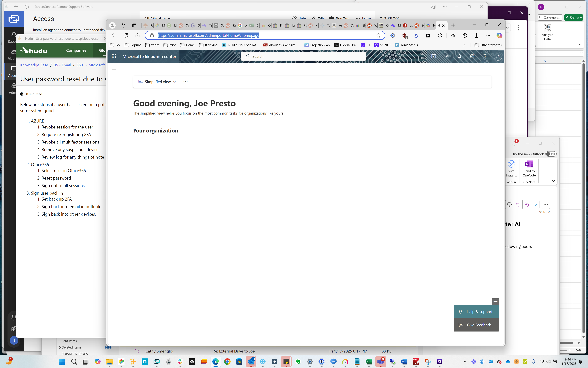Click the Comments button in Excel
The width and height of the screenshot is (588, 368).
pos(550,17)
